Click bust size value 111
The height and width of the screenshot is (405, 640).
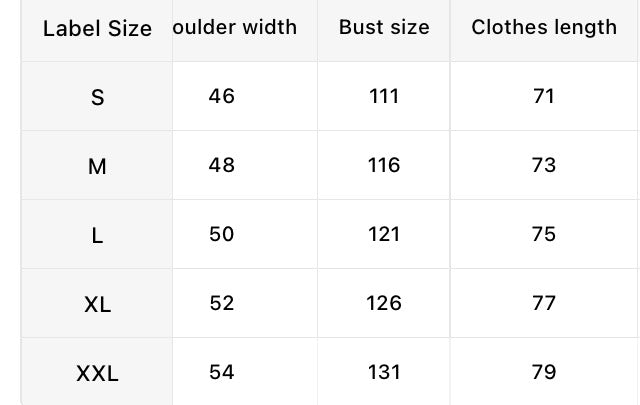[384, 96]
